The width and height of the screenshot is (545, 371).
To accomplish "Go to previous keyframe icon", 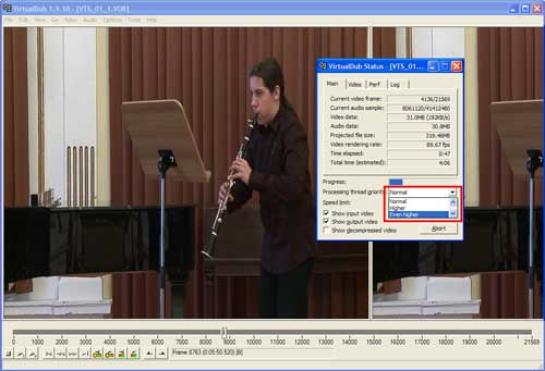I will click(x=98, y=354).
